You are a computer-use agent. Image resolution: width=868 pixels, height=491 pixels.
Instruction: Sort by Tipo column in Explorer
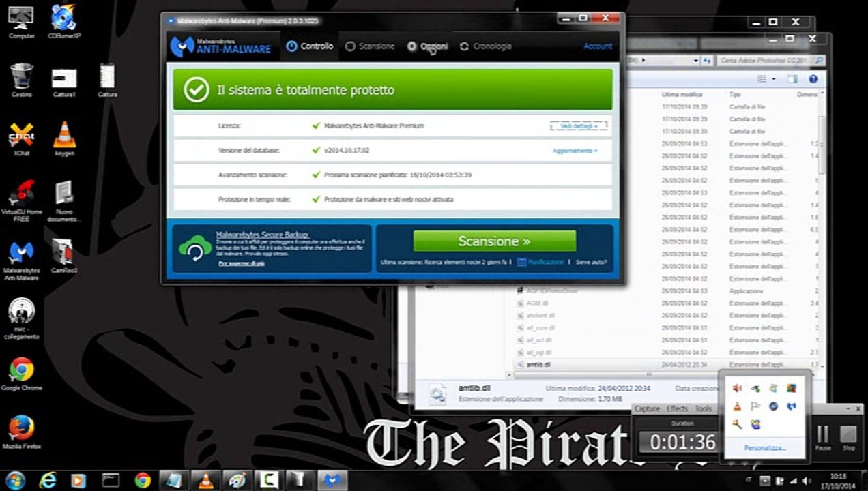(735, 95)
